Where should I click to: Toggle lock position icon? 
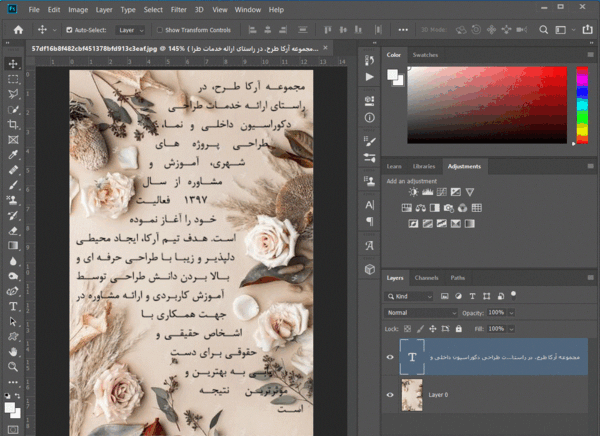(x=433, y=329)
